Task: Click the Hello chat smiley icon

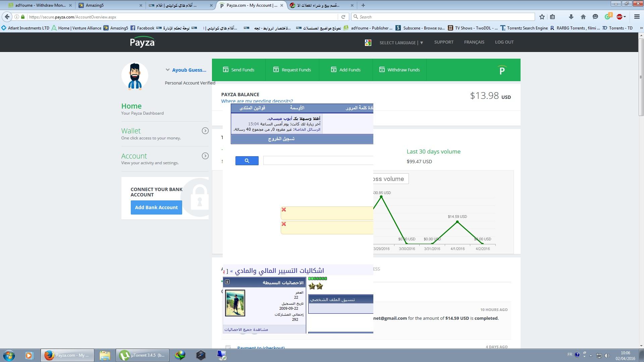Action: tap(595, 17)
